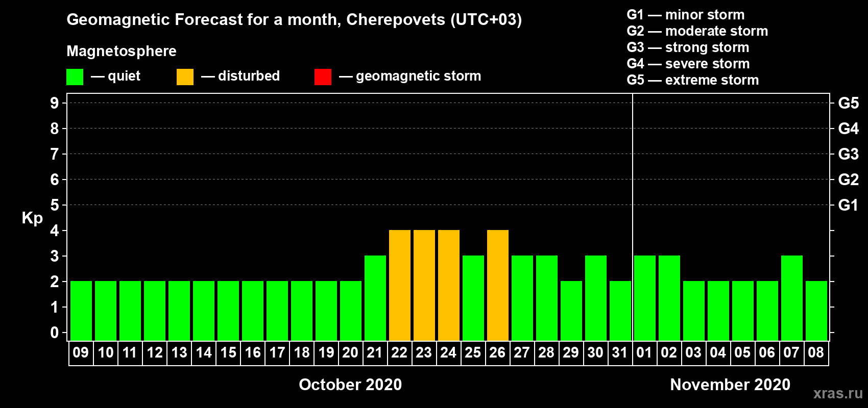The height and width of the screenshot is (408, 868).
Task: Click the orange bar for October 23
Action: pos(424,285)
